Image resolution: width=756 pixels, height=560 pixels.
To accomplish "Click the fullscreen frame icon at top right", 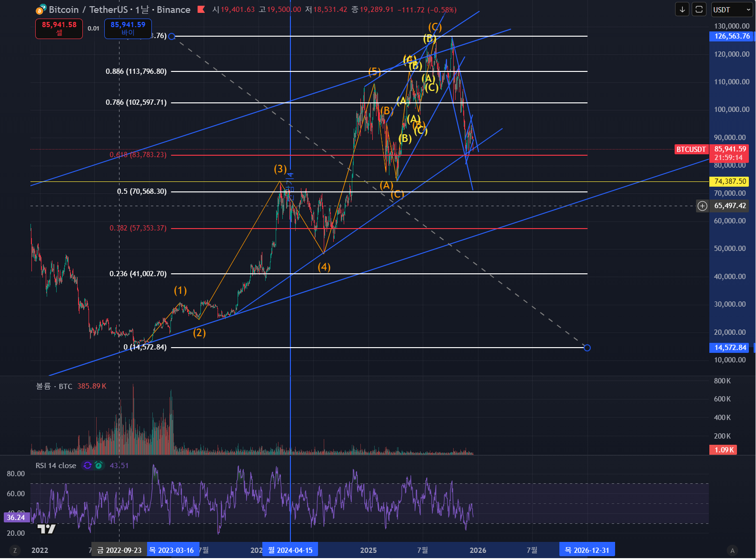I will 699,10.
